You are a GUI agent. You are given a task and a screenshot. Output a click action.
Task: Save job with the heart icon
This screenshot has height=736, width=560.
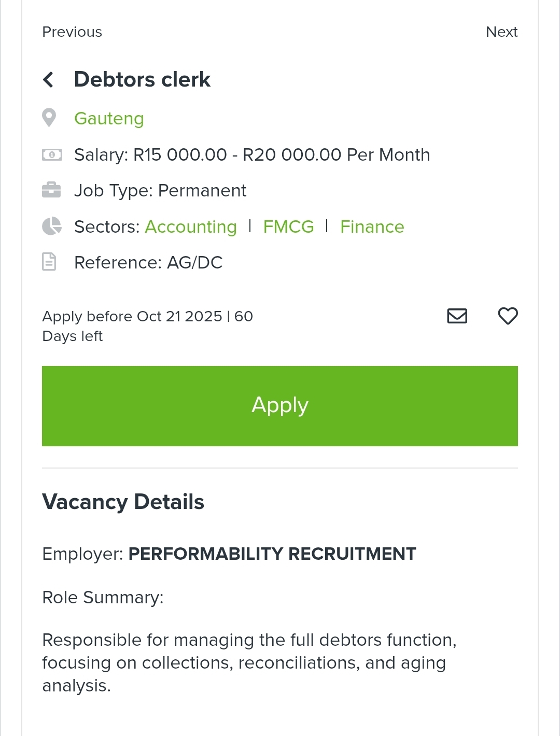[508, 316]
